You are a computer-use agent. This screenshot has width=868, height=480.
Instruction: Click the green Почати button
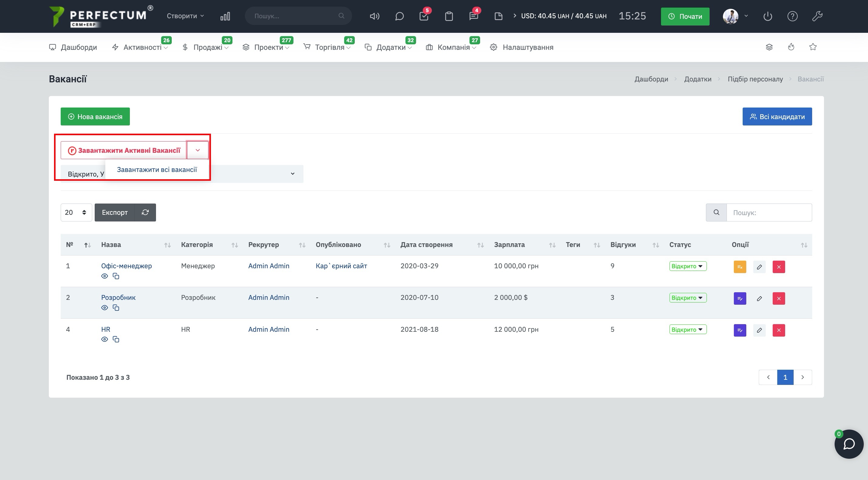685,16
